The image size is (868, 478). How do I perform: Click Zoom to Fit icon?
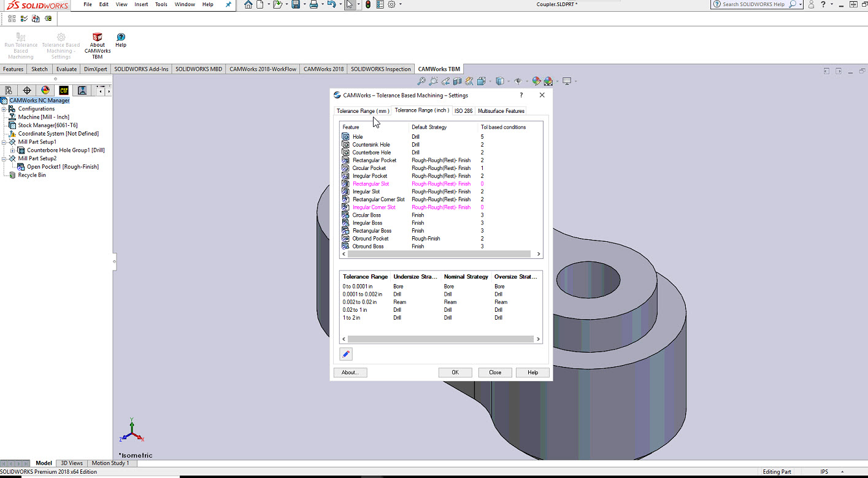tap(421, 81)
